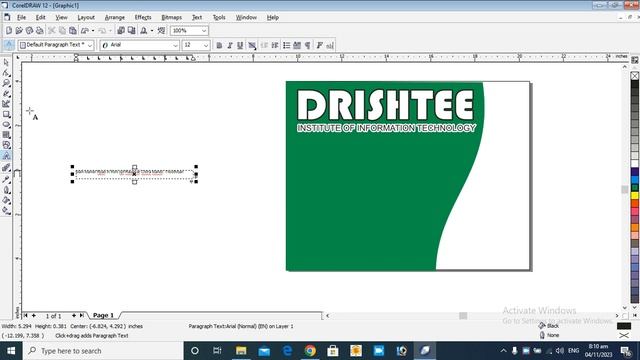
Task: Open the Arrange menu
Action: coord(115,18)
